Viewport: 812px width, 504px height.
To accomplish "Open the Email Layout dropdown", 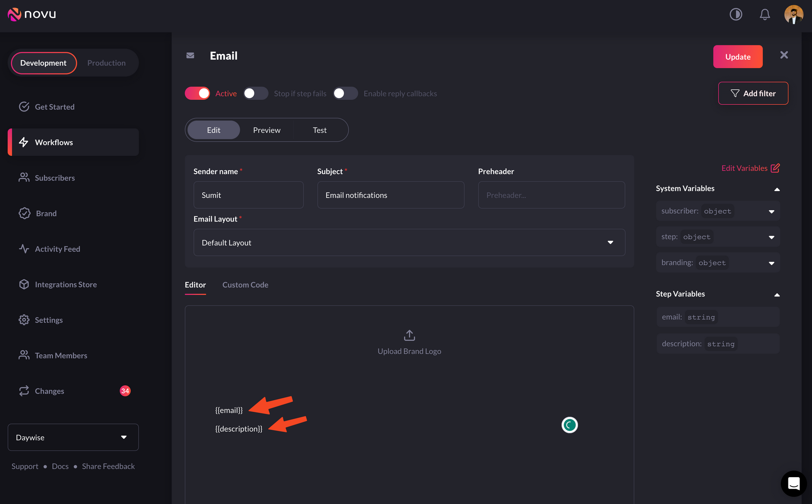I will click(x=409, y=242).
